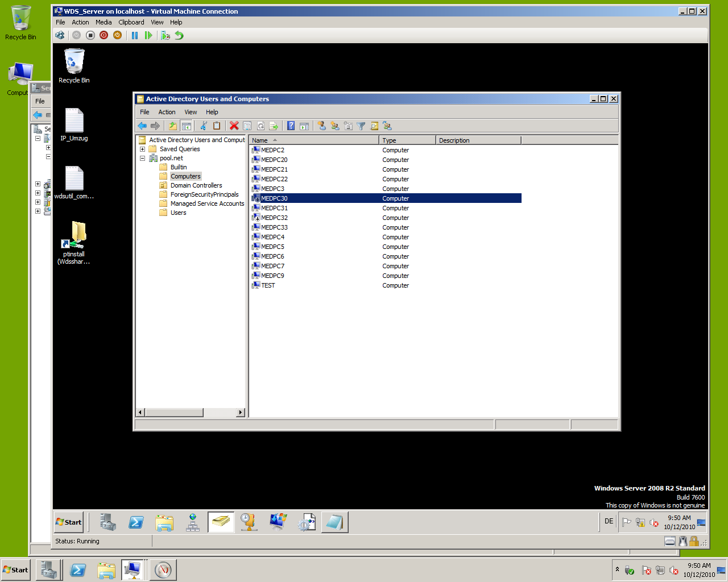Click the network sites icon in VM taskbar
The width and height of the screenshot is (728, 582).
pos(193,522)
